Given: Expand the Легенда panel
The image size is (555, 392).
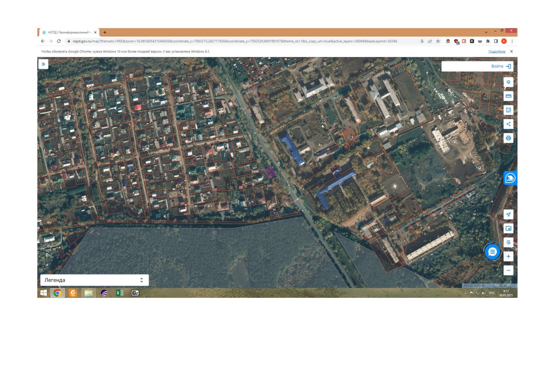Looking at the screenshot, I should click(x=94, y=280).
